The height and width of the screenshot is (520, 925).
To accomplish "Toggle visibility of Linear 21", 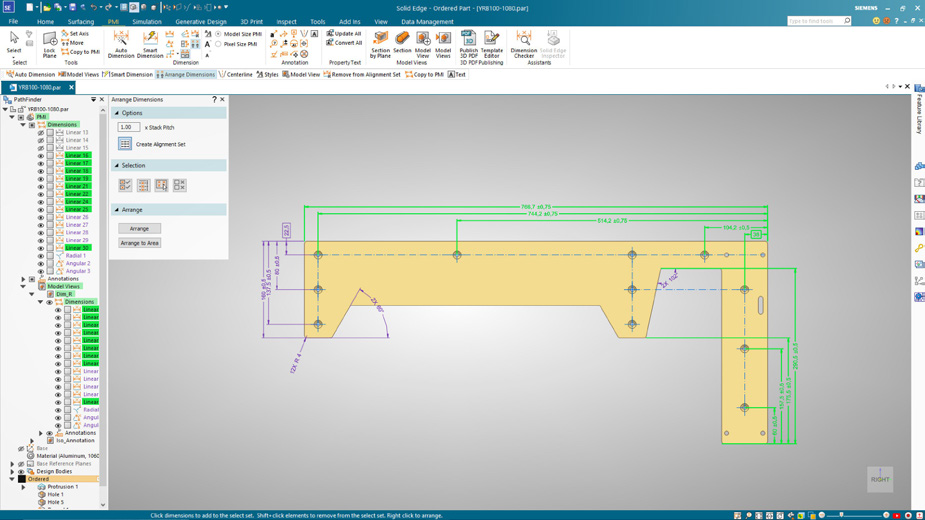I will tap(41, 186).
